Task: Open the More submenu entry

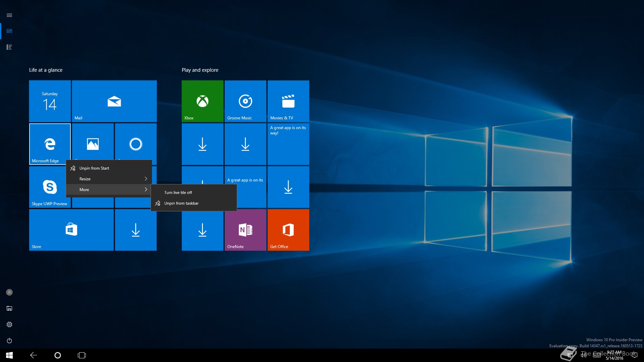Action: [109, 190]
